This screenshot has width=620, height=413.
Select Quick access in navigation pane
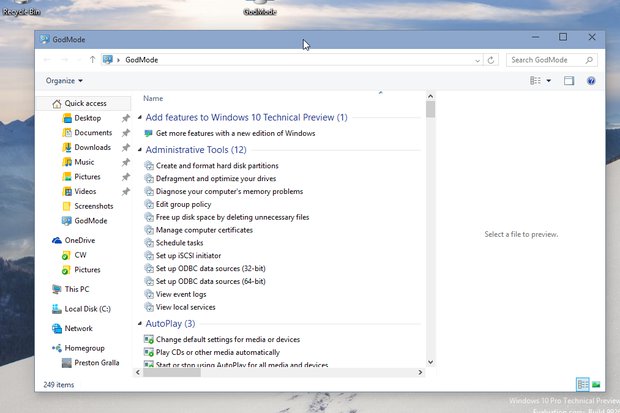pyautogui.click(x=85, y=103)
